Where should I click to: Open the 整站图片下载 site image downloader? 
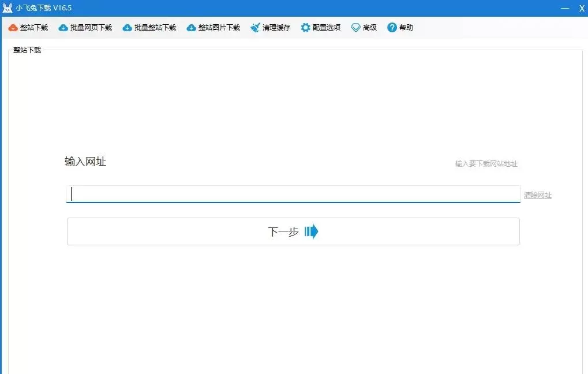(213, 27)
